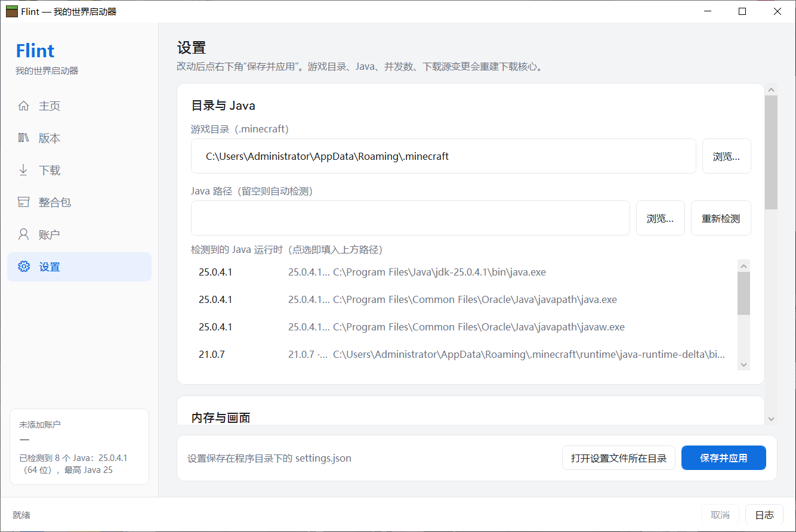Image resolution: width=796 pixels, height=532 pixels.
Task: Click the Flint logo text in the sidebar
Action: click(35, 51)
